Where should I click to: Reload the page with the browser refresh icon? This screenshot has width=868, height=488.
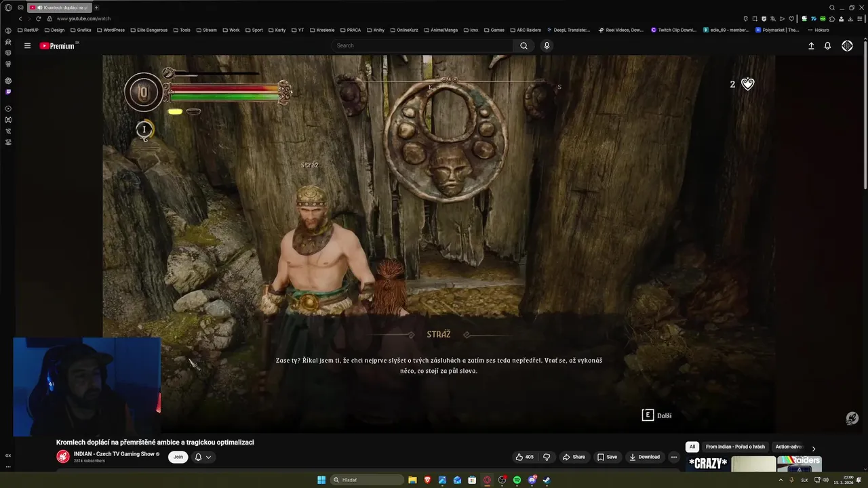(38, 19)
